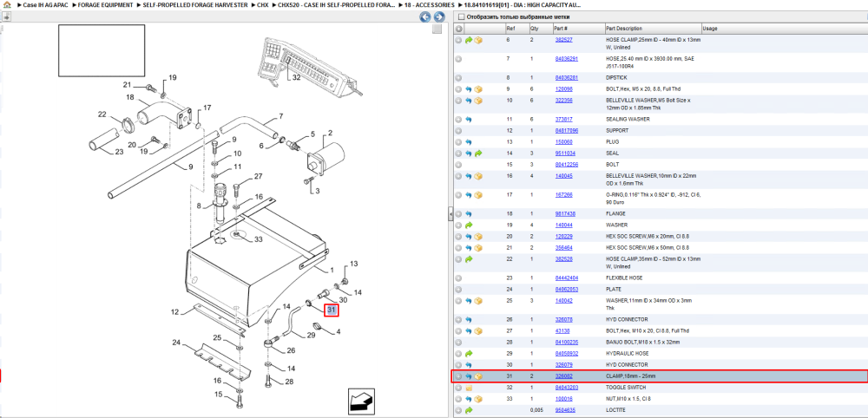Toggle selection circle for HOSE 84036291 row
Image resolution: width=868 pixels, height=418 pixels.
coord(459,59)
